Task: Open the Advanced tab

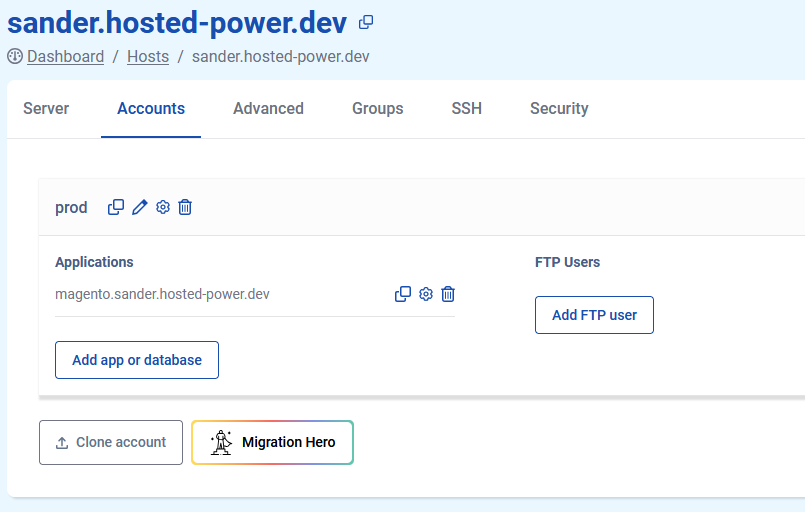Action: click(268, 109)
